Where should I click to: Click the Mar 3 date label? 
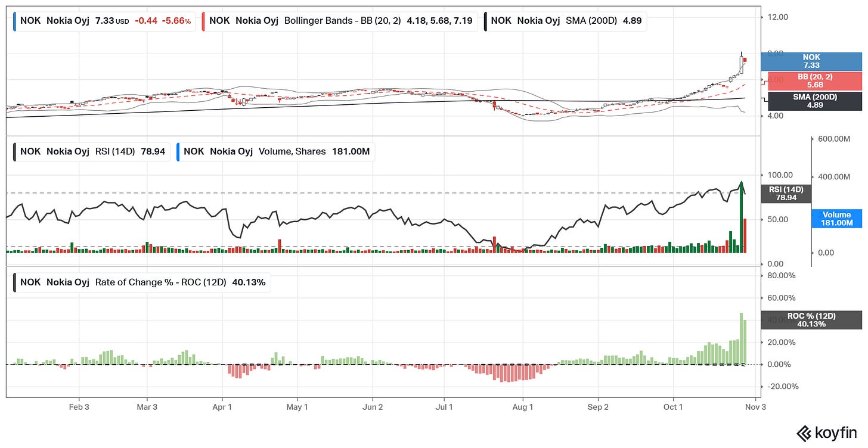coord(147,407)
